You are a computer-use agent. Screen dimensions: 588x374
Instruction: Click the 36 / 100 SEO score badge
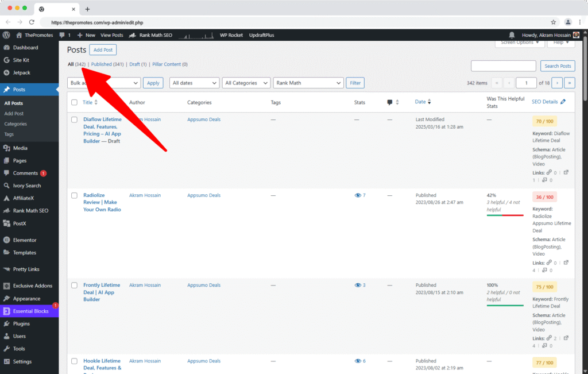544,197
